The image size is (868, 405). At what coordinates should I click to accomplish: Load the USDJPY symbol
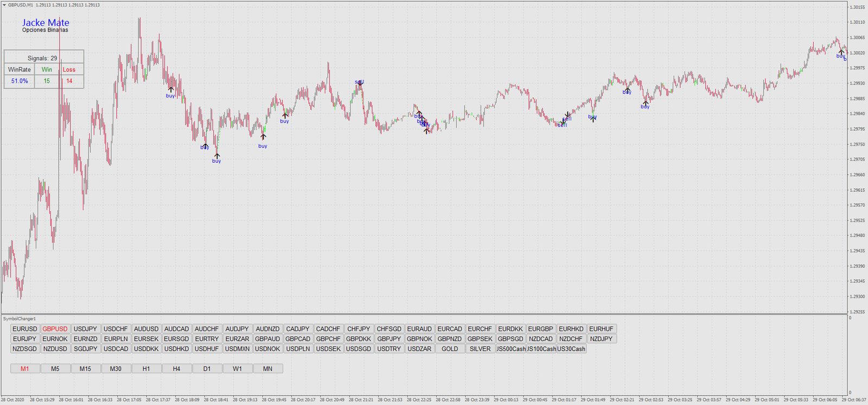pos(85,329)
